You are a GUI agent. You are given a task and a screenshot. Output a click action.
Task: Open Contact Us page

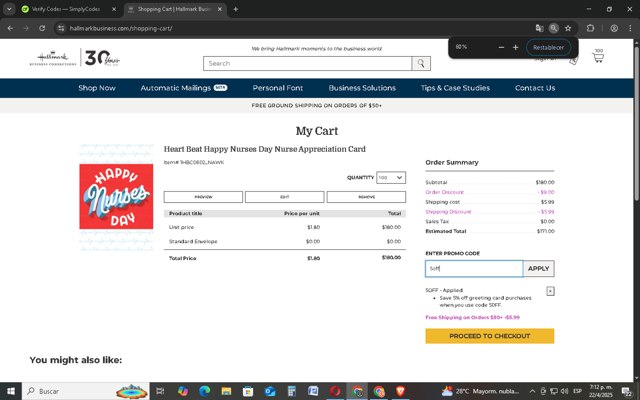535,88
